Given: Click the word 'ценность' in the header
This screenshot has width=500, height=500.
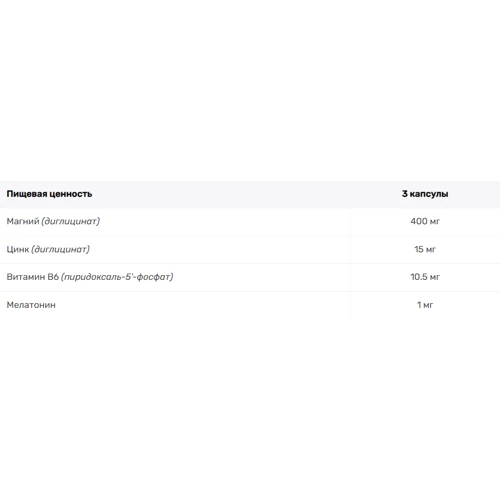Looking at the screenshot, I should pyautogui.click(x=71, y=194).
